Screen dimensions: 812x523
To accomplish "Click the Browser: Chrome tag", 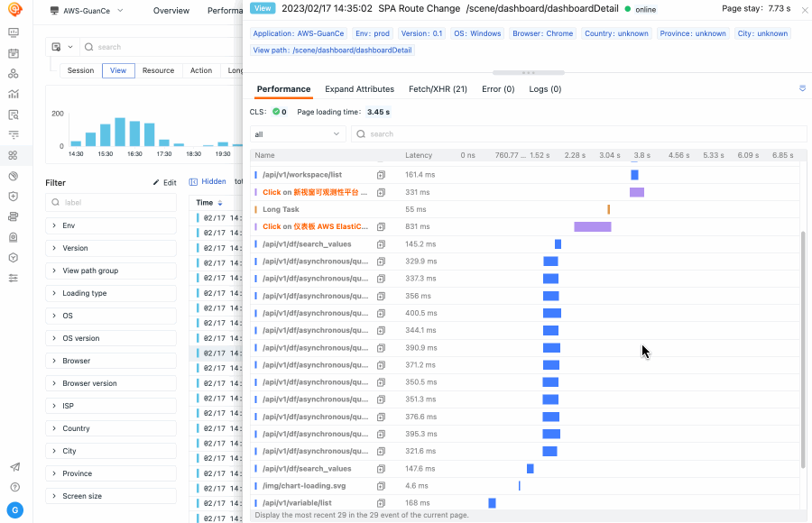I will pyautogui.click(x=543, y=33).
